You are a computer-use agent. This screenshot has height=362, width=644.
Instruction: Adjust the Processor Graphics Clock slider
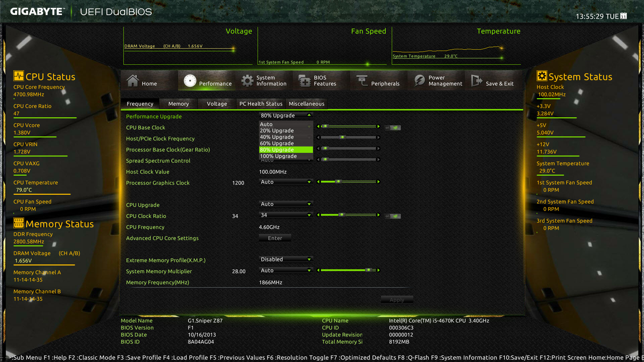[348, 182]
